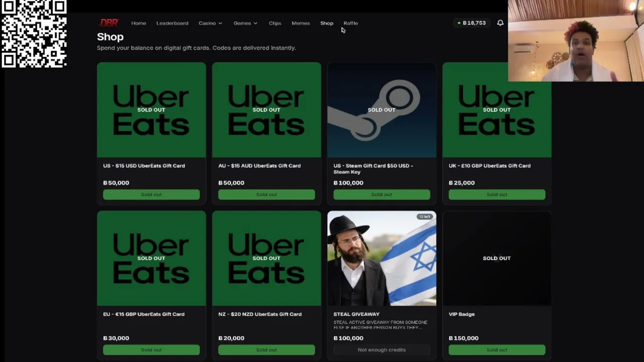The height and width of the screenshot is (362, 644).
Task: Open the EU €15 UberEats card image
Action: [x=151, y=258]
